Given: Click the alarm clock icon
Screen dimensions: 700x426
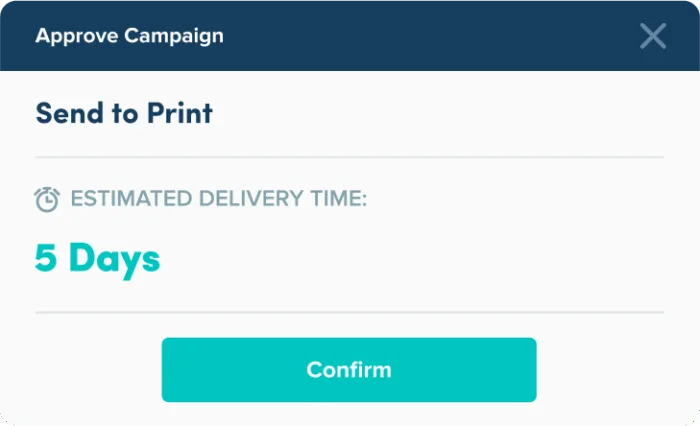Looking at the screenshot, I should (47, 200).
